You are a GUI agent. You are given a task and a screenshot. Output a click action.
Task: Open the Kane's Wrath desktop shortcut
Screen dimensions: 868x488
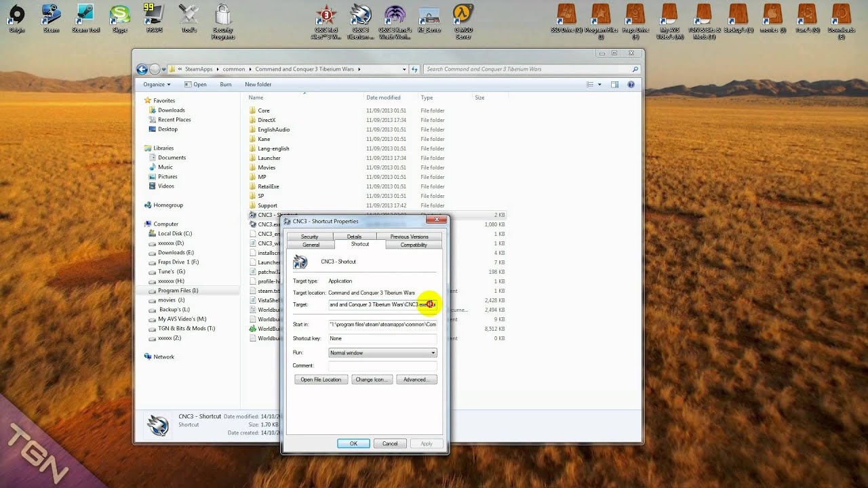coord(395,21)
